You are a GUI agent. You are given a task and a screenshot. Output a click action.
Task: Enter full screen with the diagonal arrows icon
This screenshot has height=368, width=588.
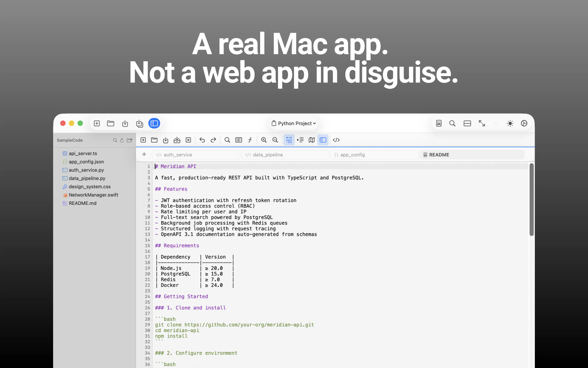[482, 123]
